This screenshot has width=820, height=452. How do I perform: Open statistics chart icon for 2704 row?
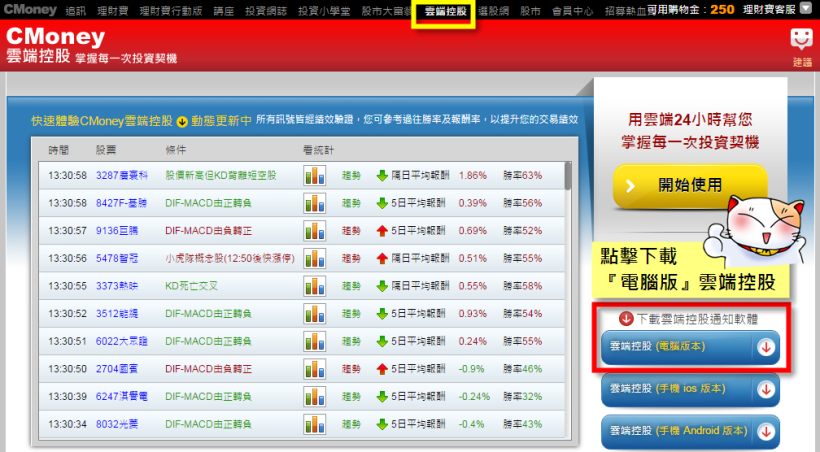tap(314, 369)
